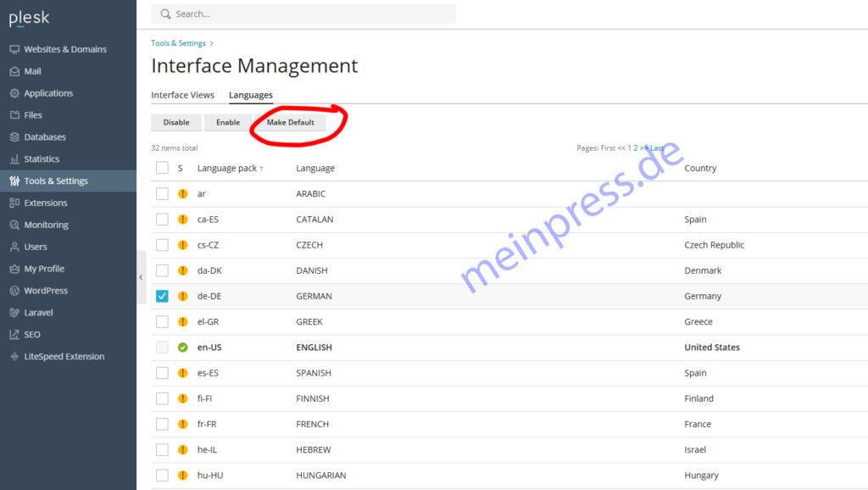Click the Databases stack icon
This screenshot has width=868, height=490.
pyautogui.click(x=14, y=137)
